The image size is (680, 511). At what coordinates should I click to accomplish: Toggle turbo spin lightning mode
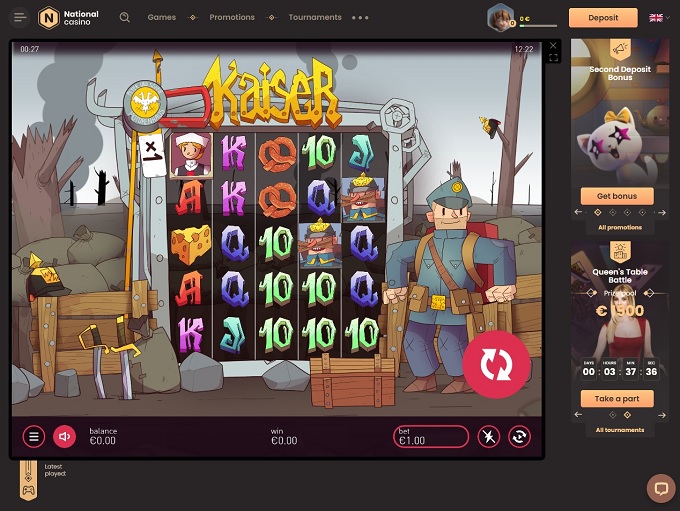[489, 436]
